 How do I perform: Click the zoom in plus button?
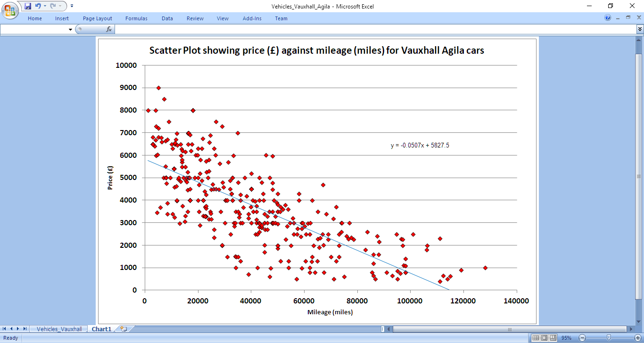[636, 338]
